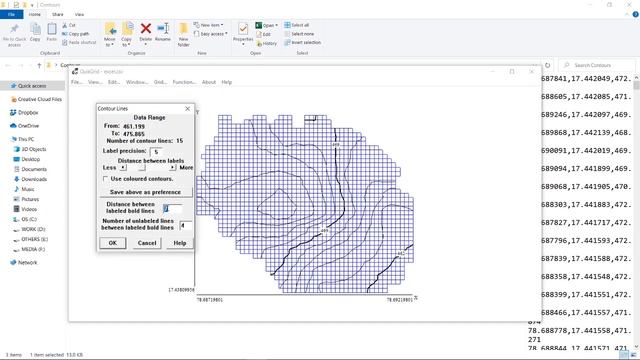Click left arrow of label distance slider
The image size is (640, 360).
click(123, 167)
